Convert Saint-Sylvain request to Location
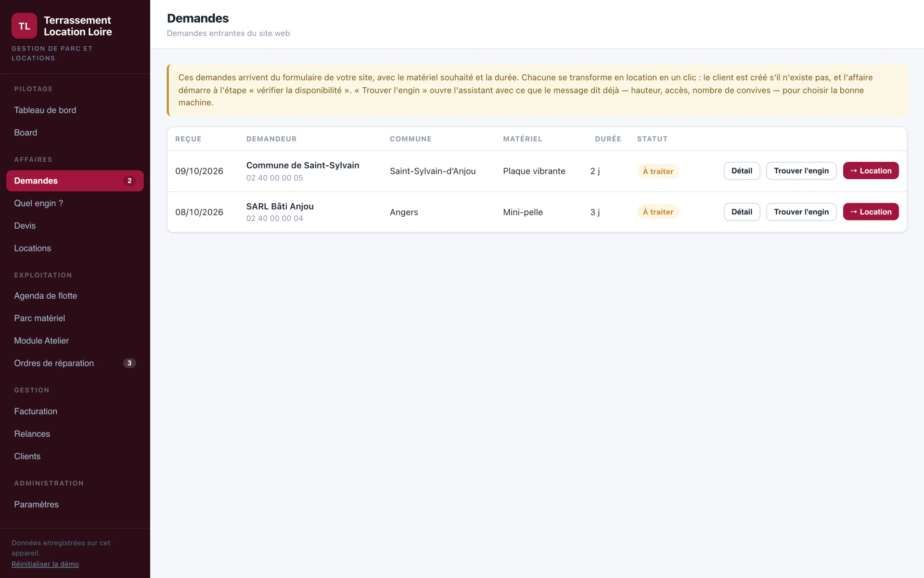 click(x=871, y=171)
